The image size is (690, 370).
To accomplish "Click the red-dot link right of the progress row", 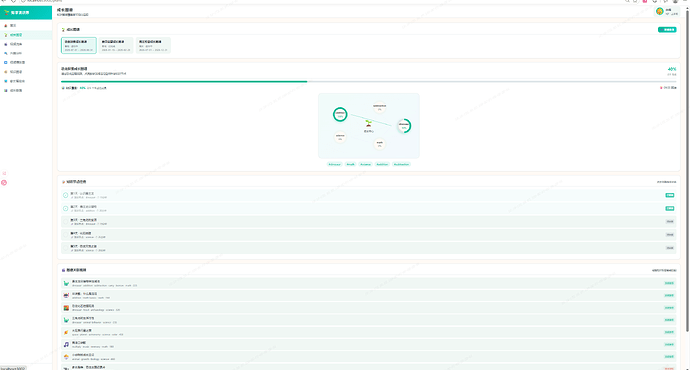I will (668, 88).
